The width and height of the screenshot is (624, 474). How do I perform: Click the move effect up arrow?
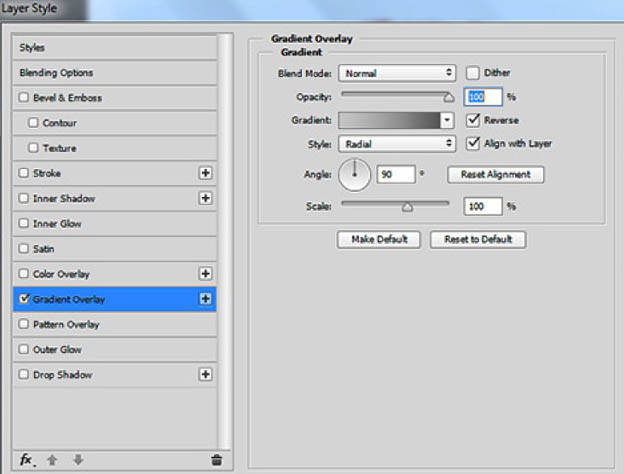tap(51, 459)
